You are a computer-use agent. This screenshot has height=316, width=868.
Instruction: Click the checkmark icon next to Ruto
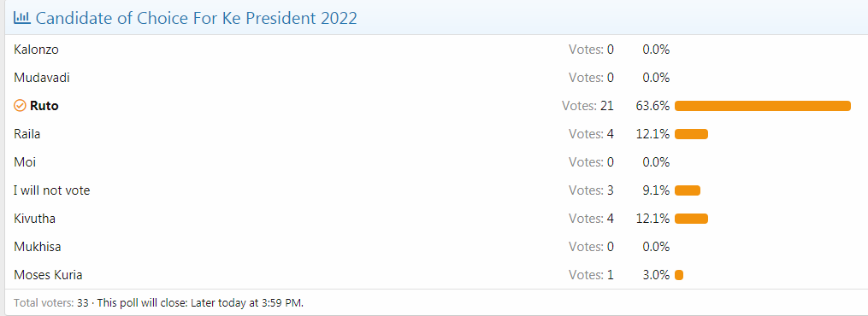pos(20,106)
